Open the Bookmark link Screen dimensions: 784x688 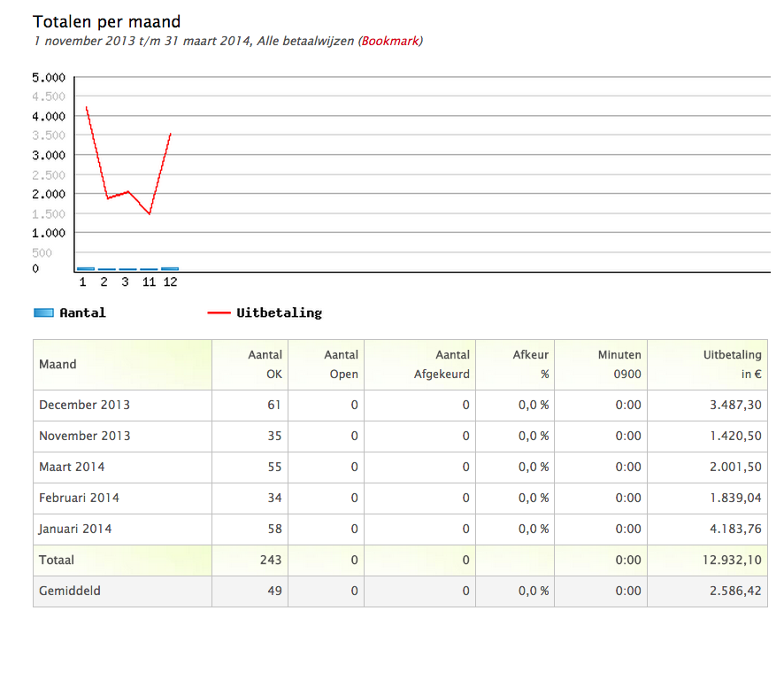point(390,41)
